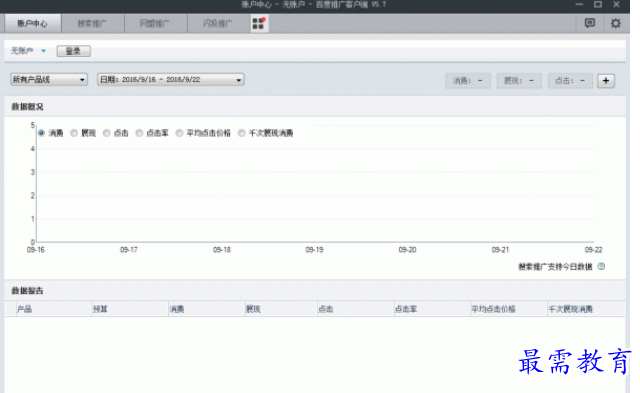Switch to 闪投推广 tab
The image size is (640, 393).
tap(218, 24)
